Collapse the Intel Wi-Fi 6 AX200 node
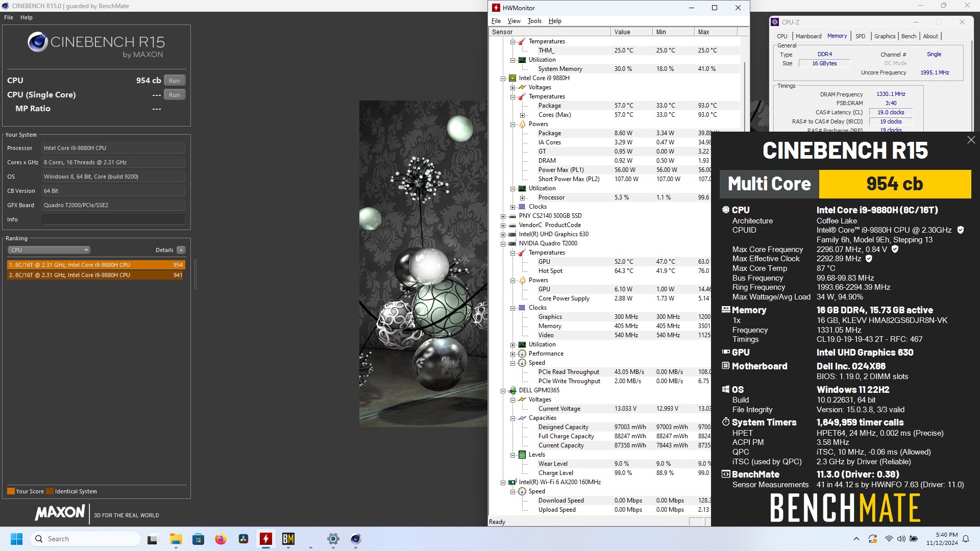The width and height of the screenshot is (980, 551). pos(503,483)
